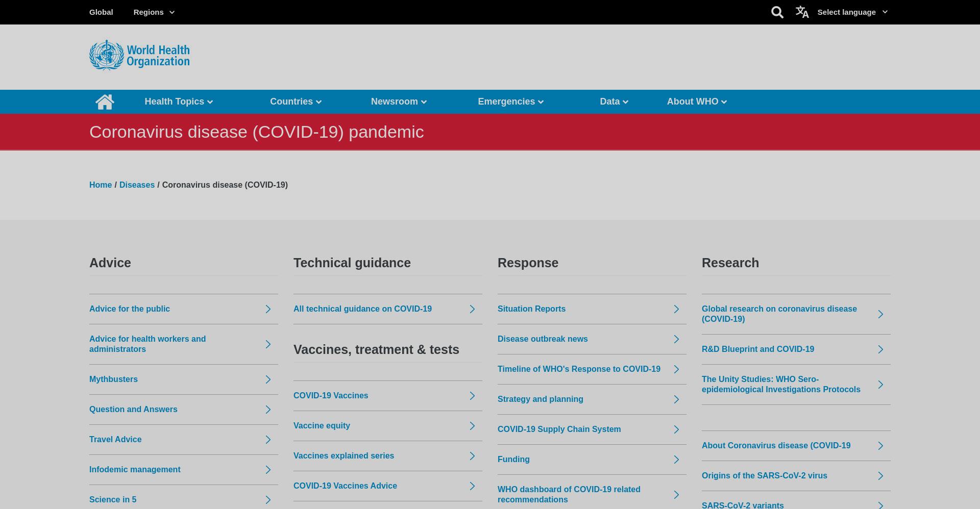This screenshot has height=509, width=980.
Task: Expand the Countries menu
Action: (296, 101)
